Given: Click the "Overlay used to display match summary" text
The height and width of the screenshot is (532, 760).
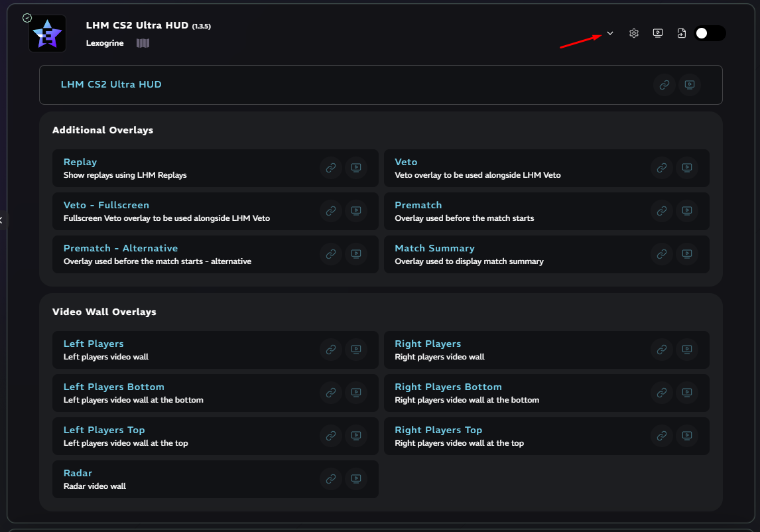Looking at the screenshot, I should [469, 261].
